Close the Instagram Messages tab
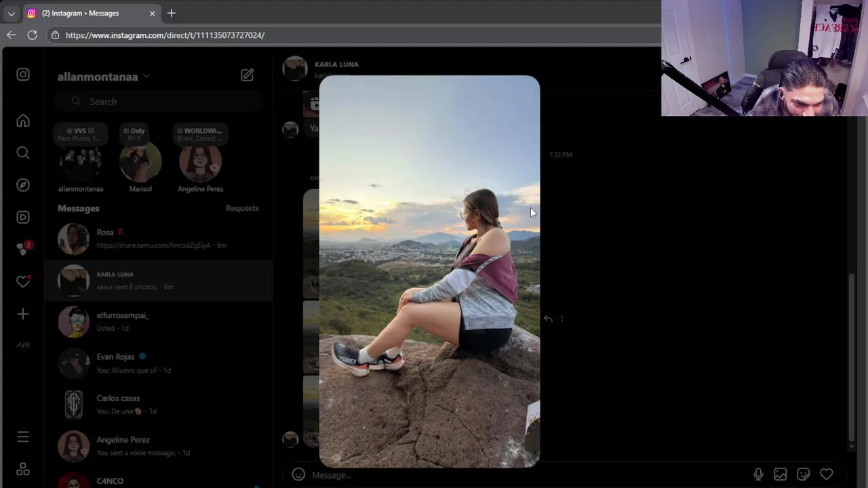868x488 pixels. coord(152,13)
